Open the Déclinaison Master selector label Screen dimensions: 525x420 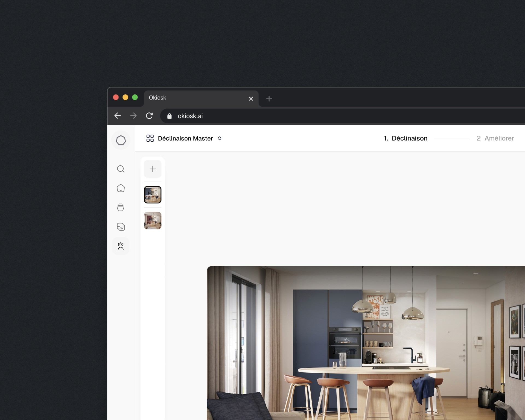click(x=185, y=138)
